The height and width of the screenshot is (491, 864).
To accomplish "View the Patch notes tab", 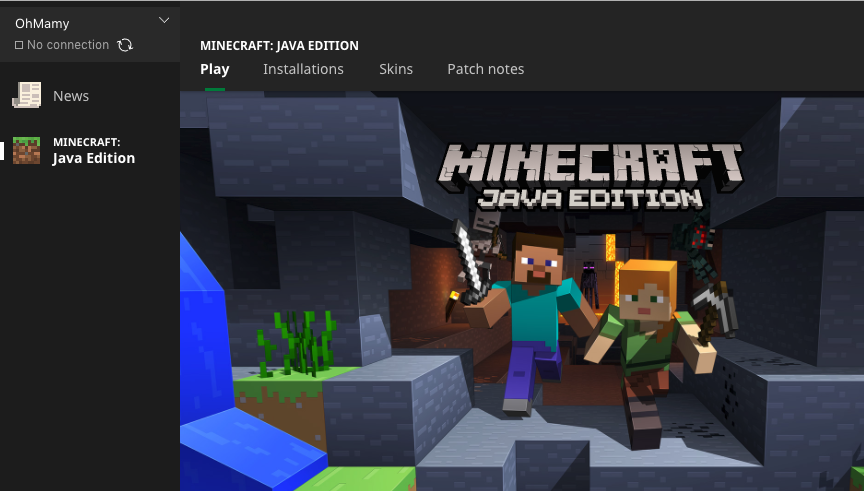I will (x=485, y=69).
